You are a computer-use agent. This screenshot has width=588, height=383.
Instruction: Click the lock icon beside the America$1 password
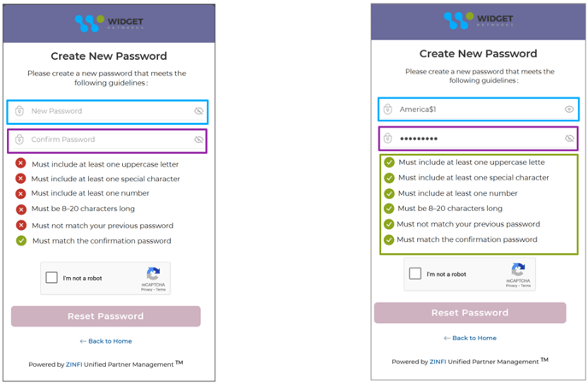[x=388, y=109]
